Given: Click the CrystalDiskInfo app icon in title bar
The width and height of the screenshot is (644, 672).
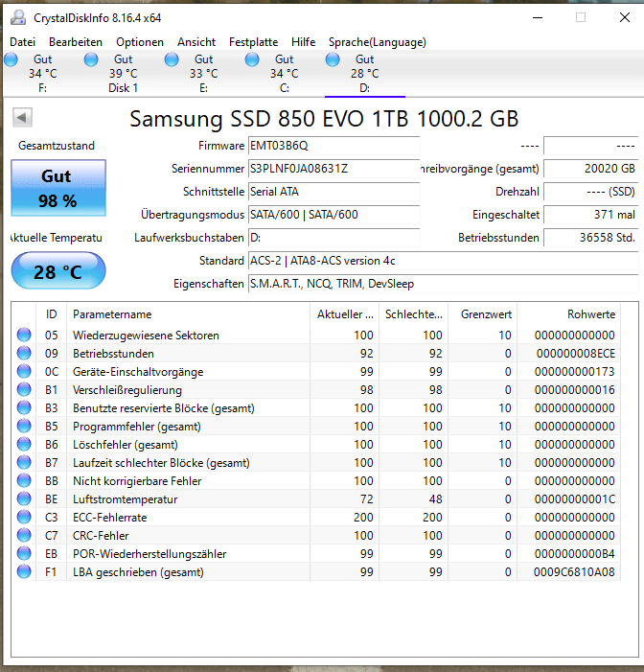Looking at the screenshot, I should tap(18, 17).
